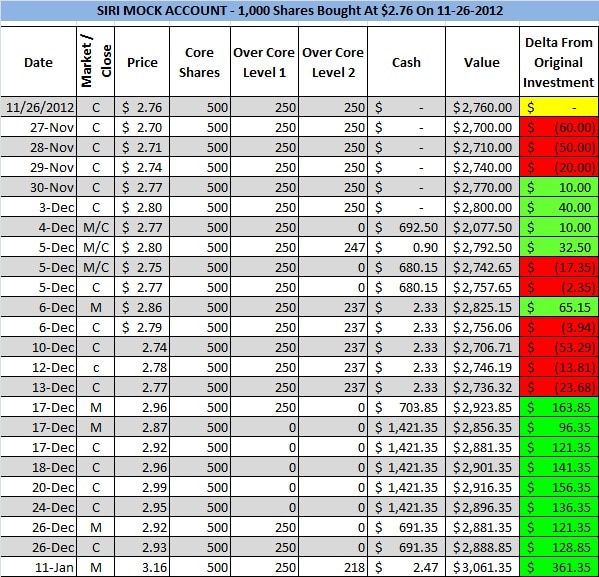Select Delta From Original Investment header
Viewport: 599px width, 577px height.
pyautogui.click(x=559, y=62)
